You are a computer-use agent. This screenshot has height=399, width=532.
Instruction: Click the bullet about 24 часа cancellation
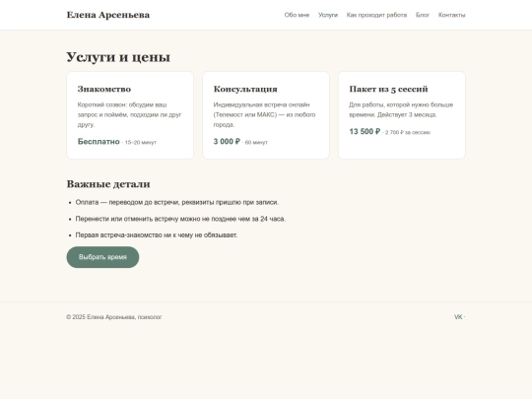[180, 219]
